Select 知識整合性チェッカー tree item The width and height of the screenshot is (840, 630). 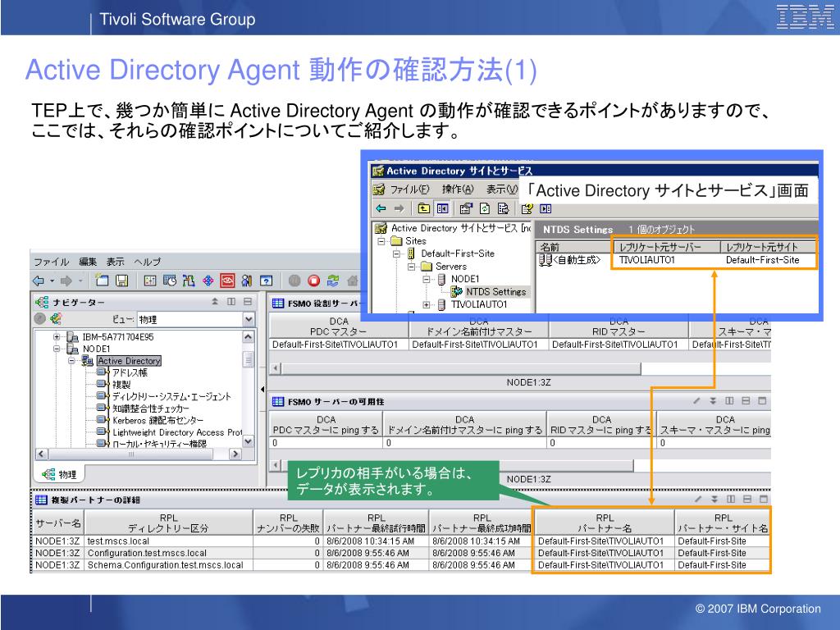click(x=151, y=409)
